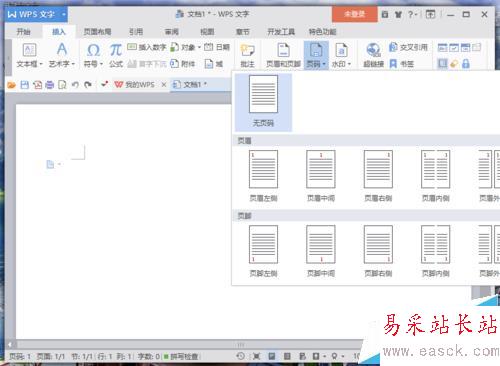Toggle 拼写检查 spell check in status bar
500x366 pixels.
[182, 357]
